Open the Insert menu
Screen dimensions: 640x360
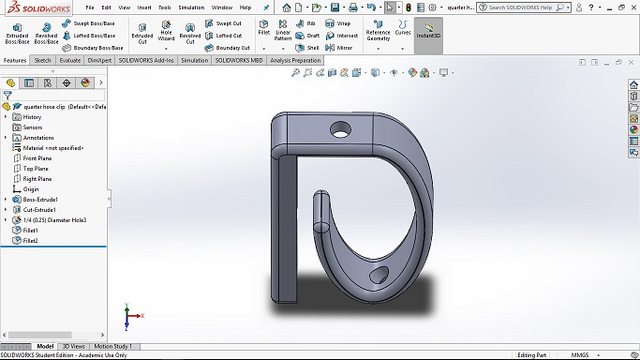coord(144,8)
